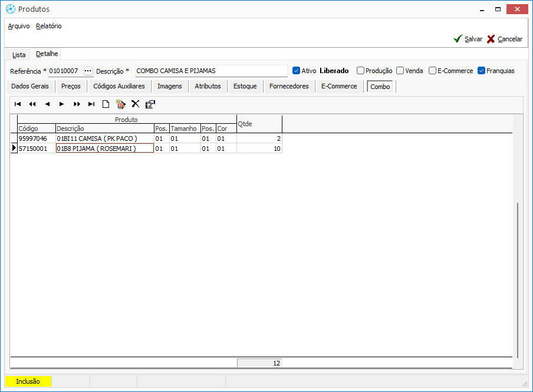Screen dimensions: 533x392
Task: Click the Salvar button
Action: point(468,39)
